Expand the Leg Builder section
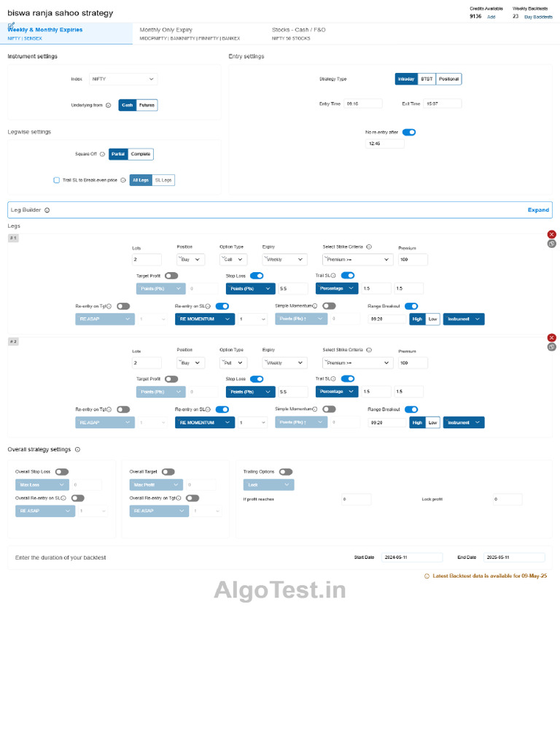560x747 pixels. 538,209
